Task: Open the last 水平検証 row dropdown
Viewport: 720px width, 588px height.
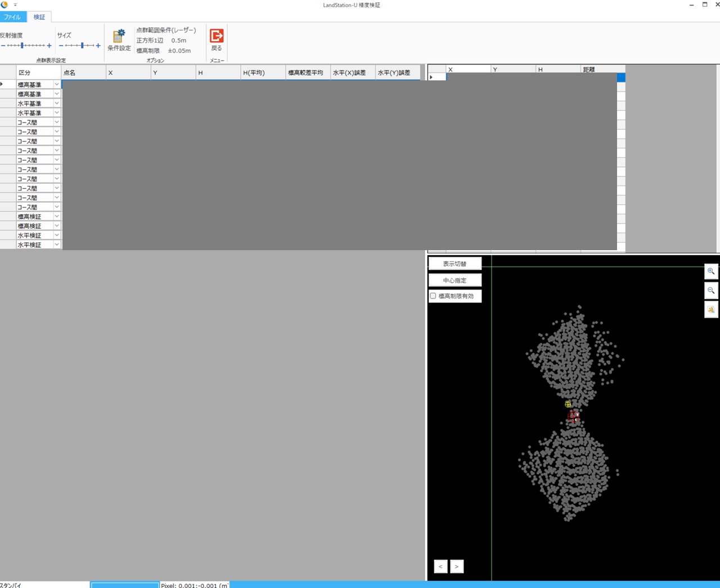Action: pos(57,245)
